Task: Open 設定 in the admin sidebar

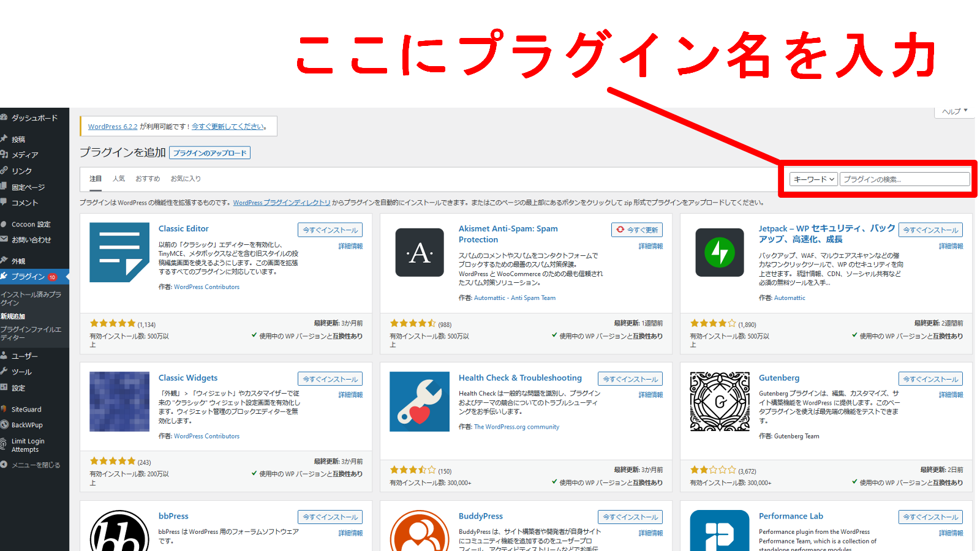Action: click(18, 388)
